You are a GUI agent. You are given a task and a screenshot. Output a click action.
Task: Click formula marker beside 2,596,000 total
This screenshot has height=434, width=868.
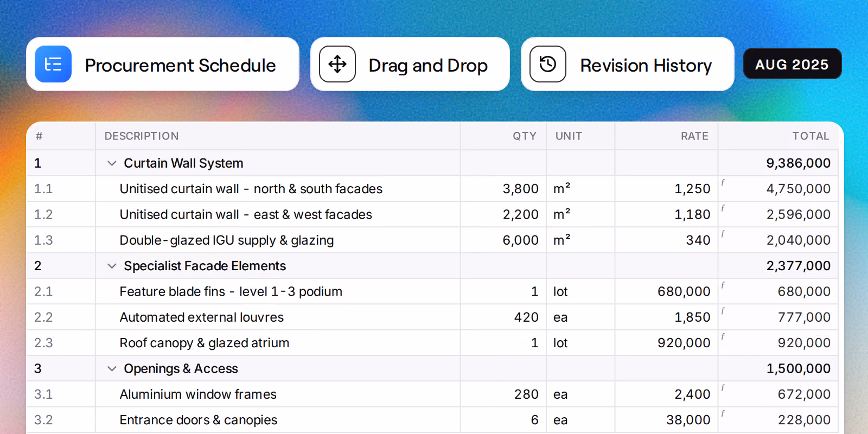point(723,208)
